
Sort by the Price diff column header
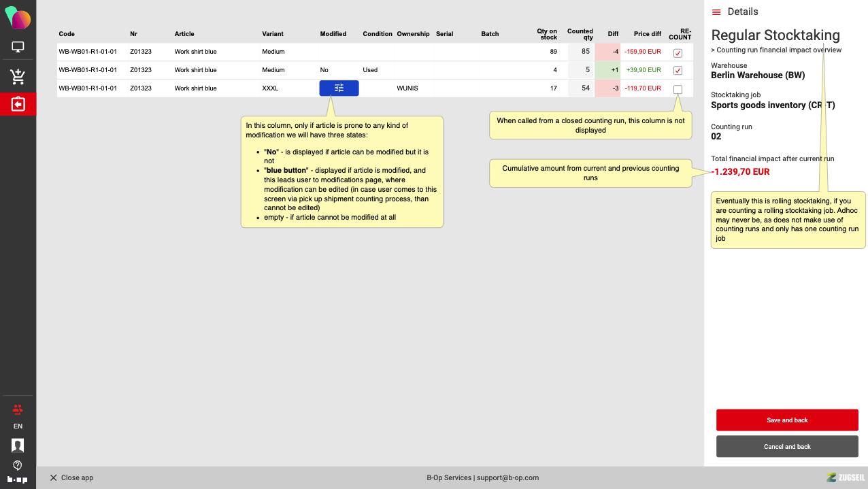point(647,34)
